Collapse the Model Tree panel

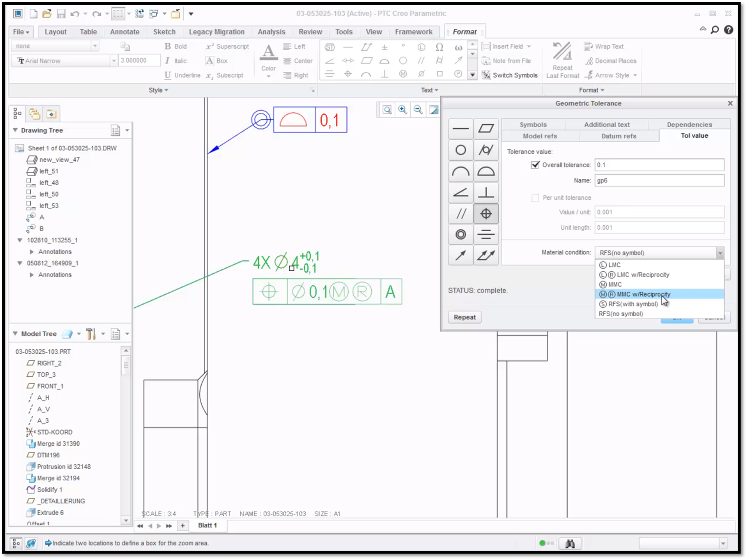coord(15,334)
